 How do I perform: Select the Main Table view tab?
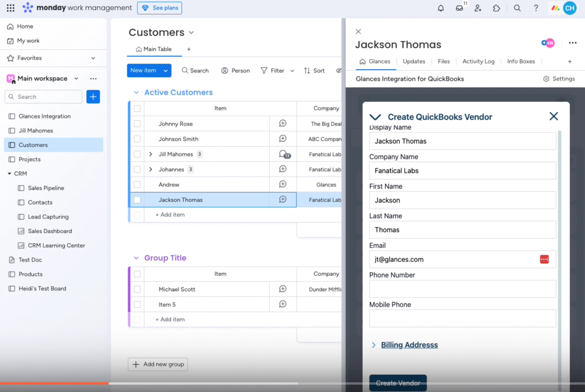(154, 49)
